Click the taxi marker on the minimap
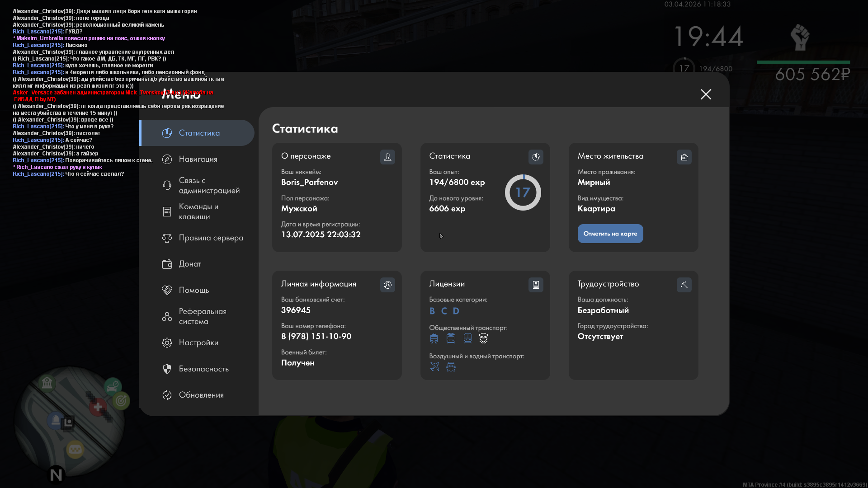This screenshot has height=488, width=868. click(75, 450)
